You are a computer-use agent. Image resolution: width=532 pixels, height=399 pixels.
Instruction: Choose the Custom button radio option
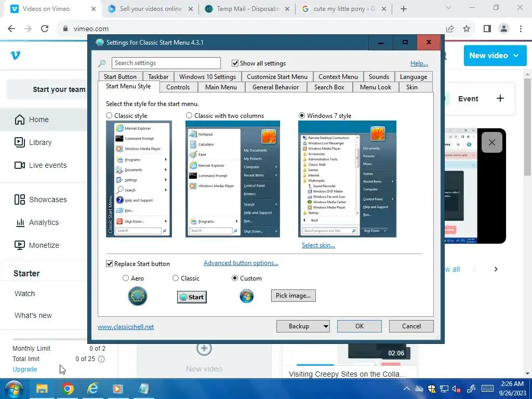click(x=234, y=278)
